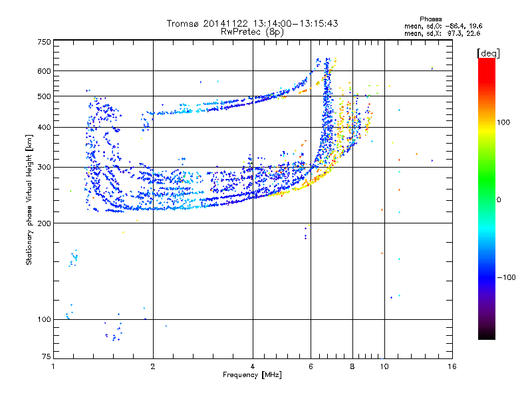Click the 'Stationary phase Virtual Height [km]' axis label

29,200
